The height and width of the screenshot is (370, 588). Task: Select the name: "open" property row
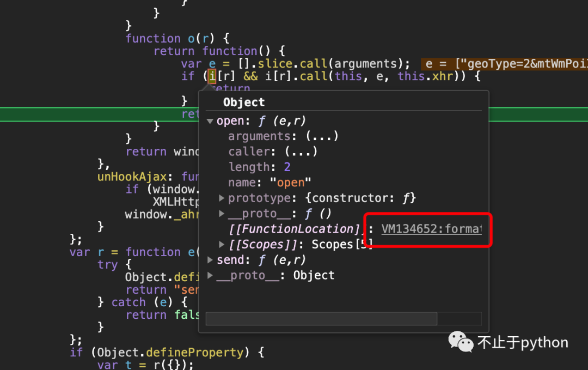(x=267, y=183)
